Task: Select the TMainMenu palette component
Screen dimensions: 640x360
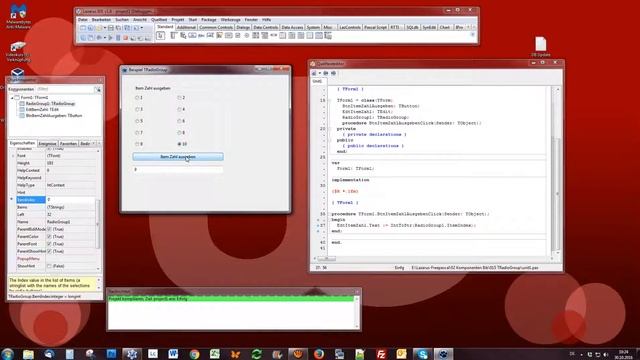Action: pyautogui.click(x=173, y=36)
